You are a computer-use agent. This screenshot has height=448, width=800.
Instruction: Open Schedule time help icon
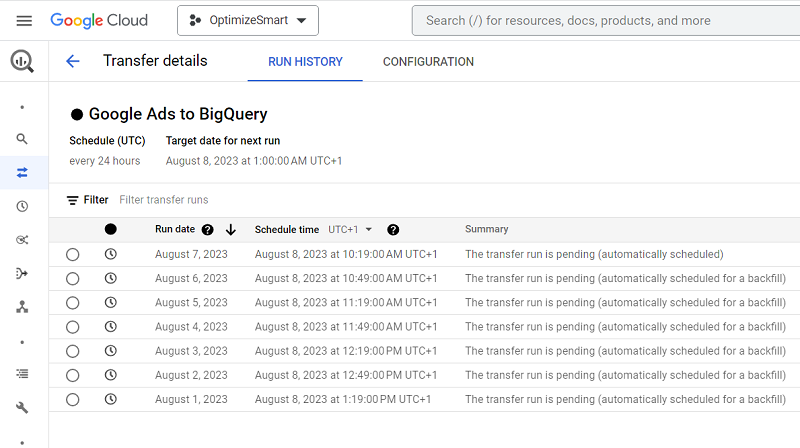tap(393, 230)
